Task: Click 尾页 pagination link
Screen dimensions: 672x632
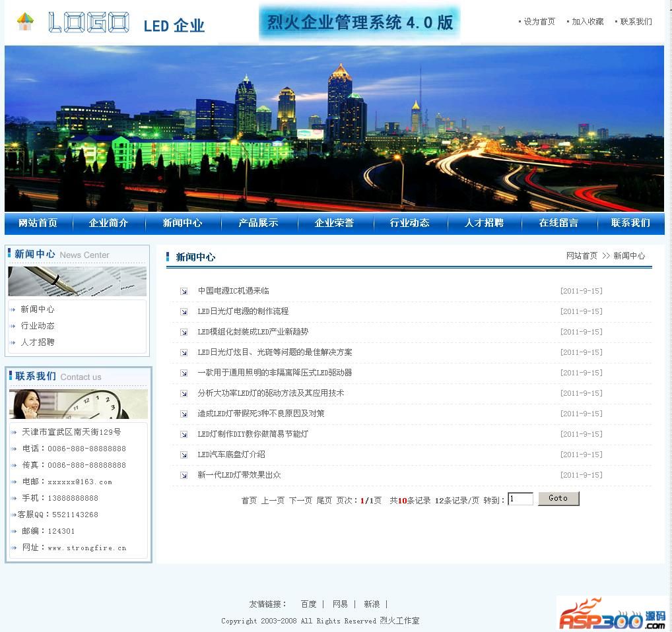Action: tap(324, 501)
